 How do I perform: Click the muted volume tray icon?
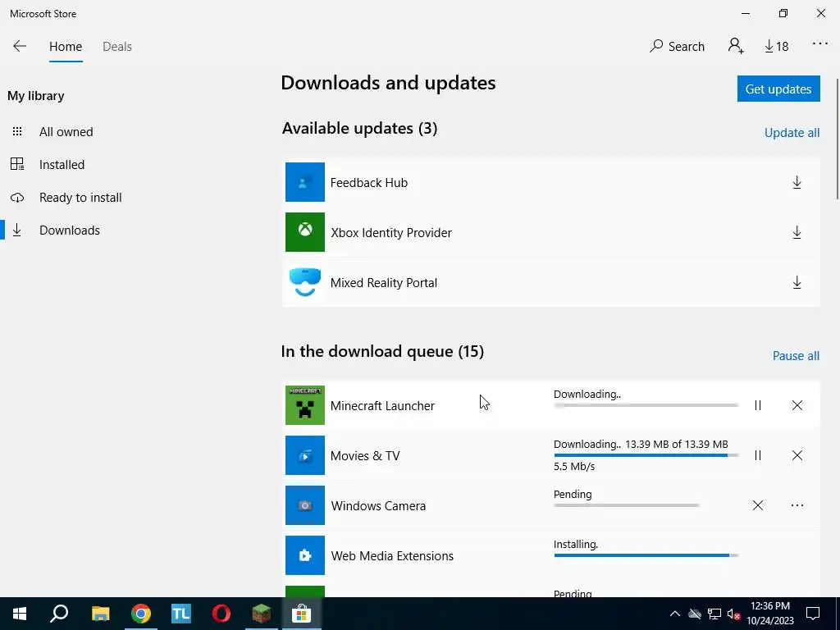pos(733,614)
